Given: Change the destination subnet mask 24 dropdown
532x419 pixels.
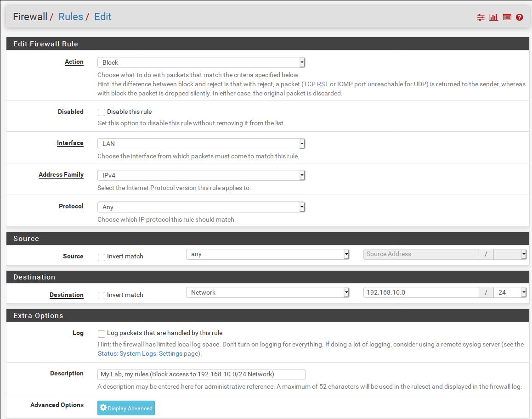Looking at the screenshot, I should (510, 292).
